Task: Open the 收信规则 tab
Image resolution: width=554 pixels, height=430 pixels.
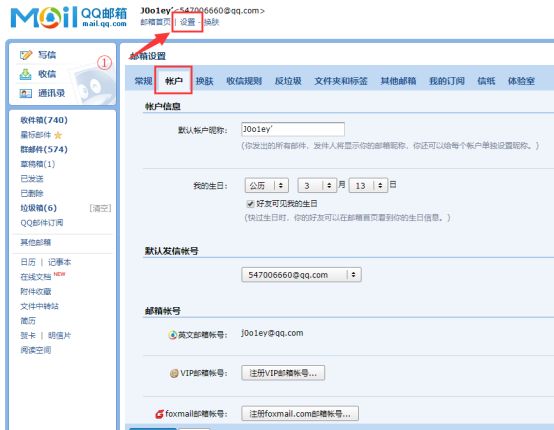Action: (x=244, y=81)
